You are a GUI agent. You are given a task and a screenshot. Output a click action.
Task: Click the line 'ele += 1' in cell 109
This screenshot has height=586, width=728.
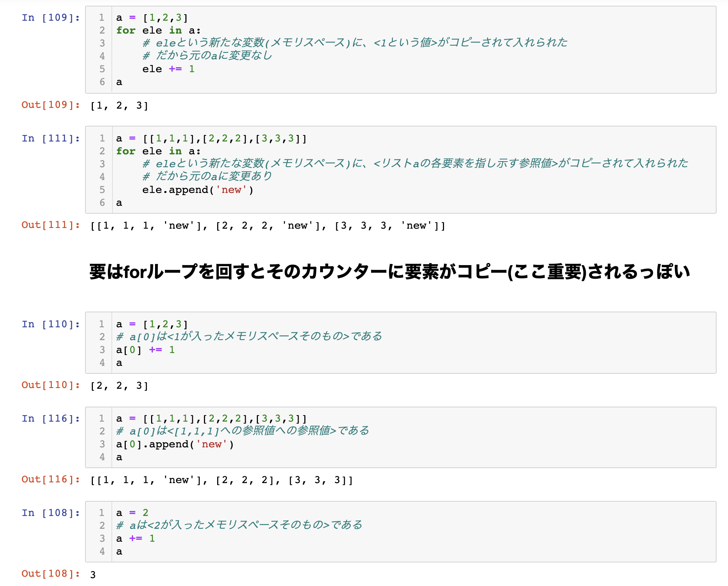[168, 69]
